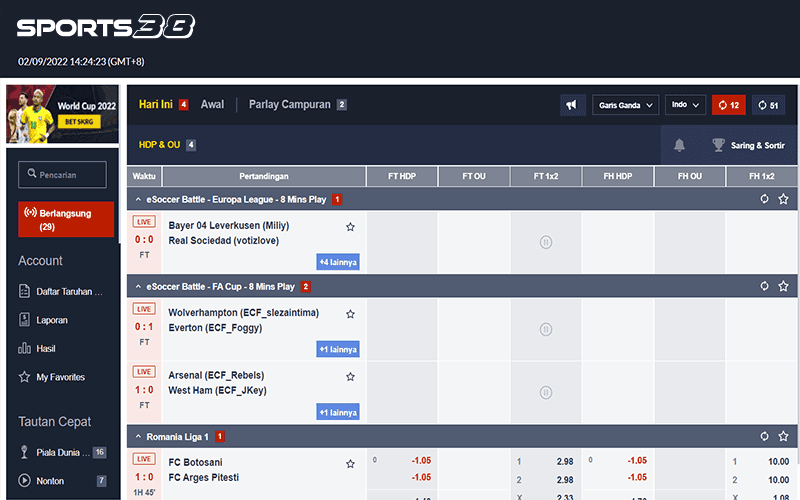Open the Parlay Campuran tab
Image resolution: width=800 pixels, height=500 pixels.
(x=297, y=105)
